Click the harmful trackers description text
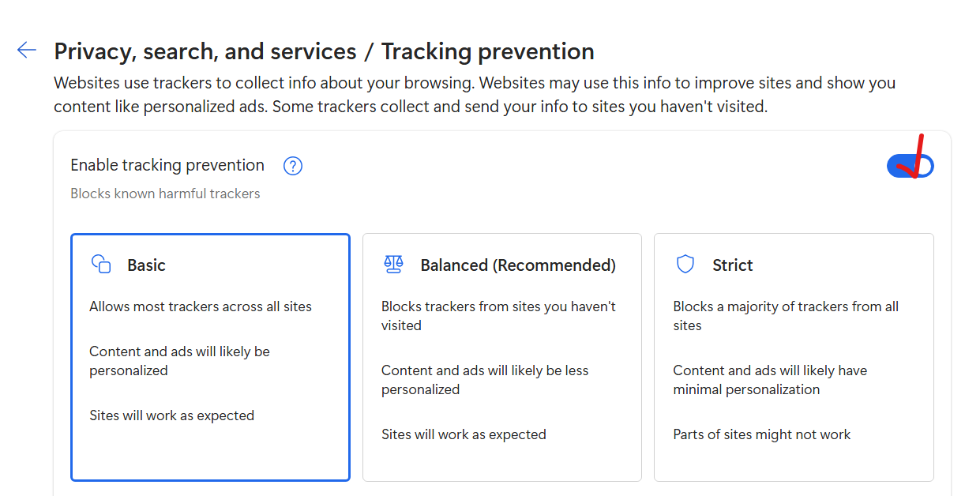Screen dimensions: 980x496 [164, 193]
